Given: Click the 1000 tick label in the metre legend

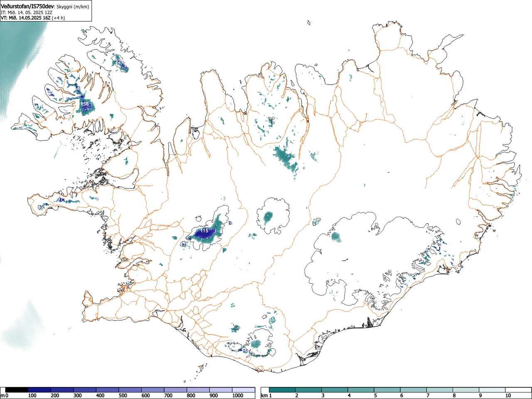Looking at the screenshot, I should point(237,396).
